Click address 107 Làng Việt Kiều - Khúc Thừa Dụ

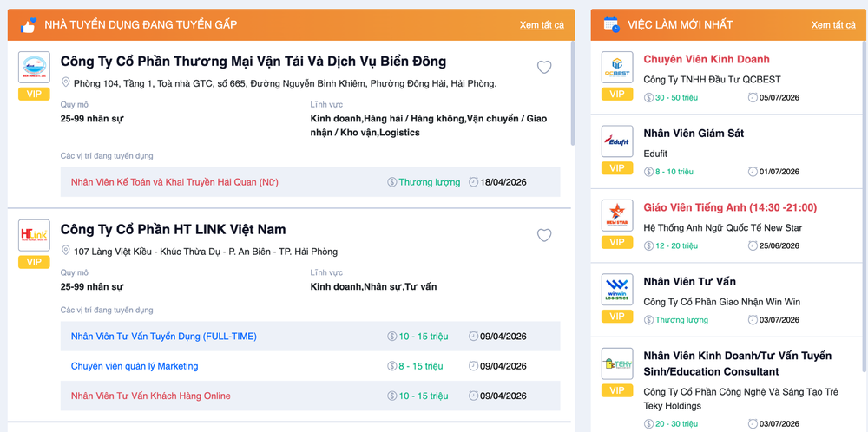pos(206,252)
